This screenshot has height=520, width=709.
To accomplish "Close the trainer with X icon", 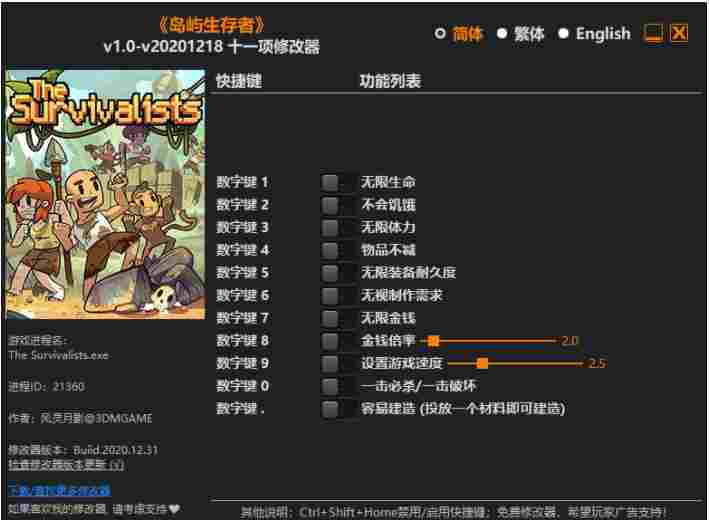I will tap(679, 33).
